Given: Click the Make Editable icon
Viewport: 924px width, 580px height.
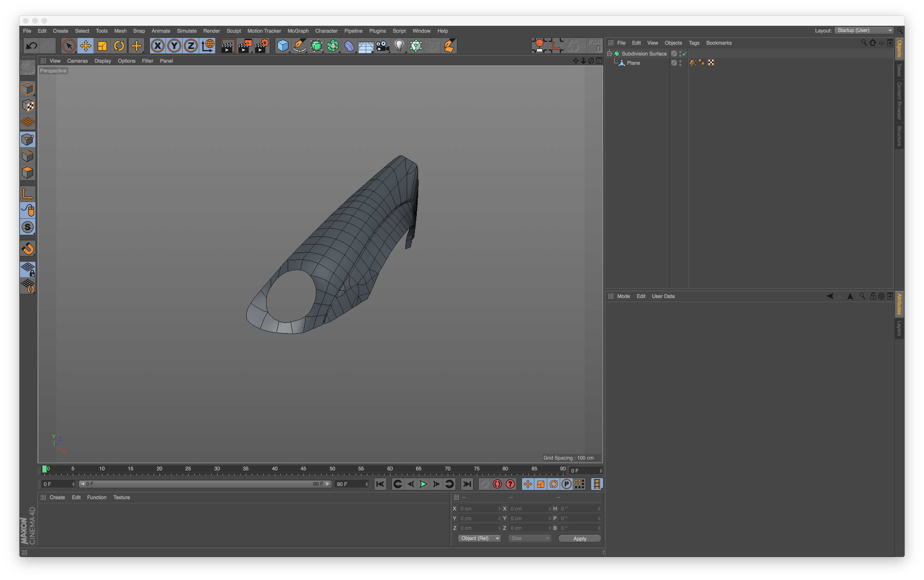Looking at the screenshot, I should (28, 68).
